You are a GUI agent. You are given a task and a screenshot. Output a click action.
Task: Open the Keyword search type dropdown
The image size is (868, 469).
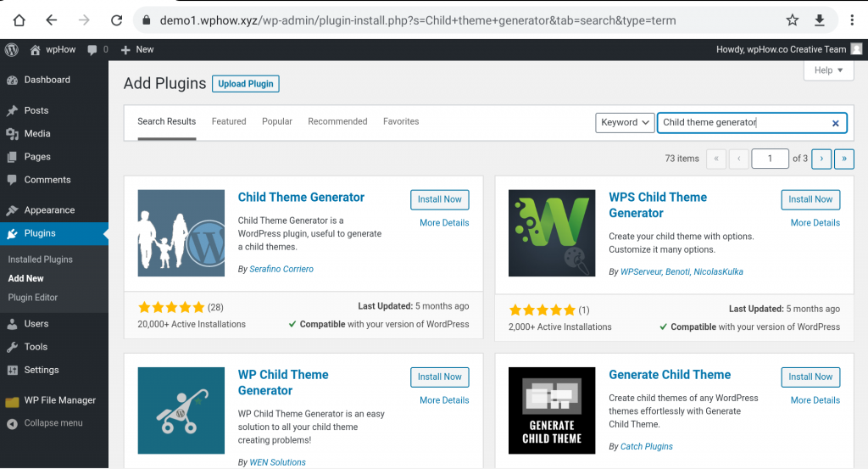click(x=625, y=122)
